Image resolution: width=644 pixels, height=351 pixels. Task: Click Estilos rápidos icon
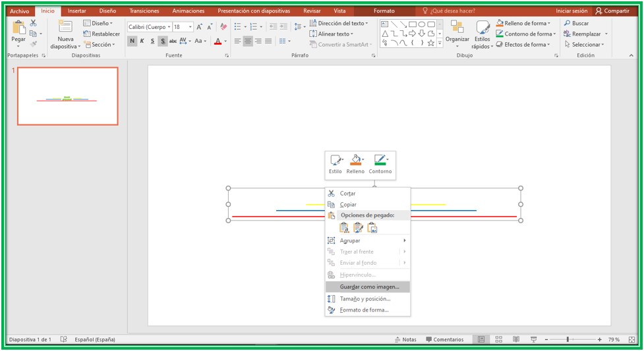483,27
